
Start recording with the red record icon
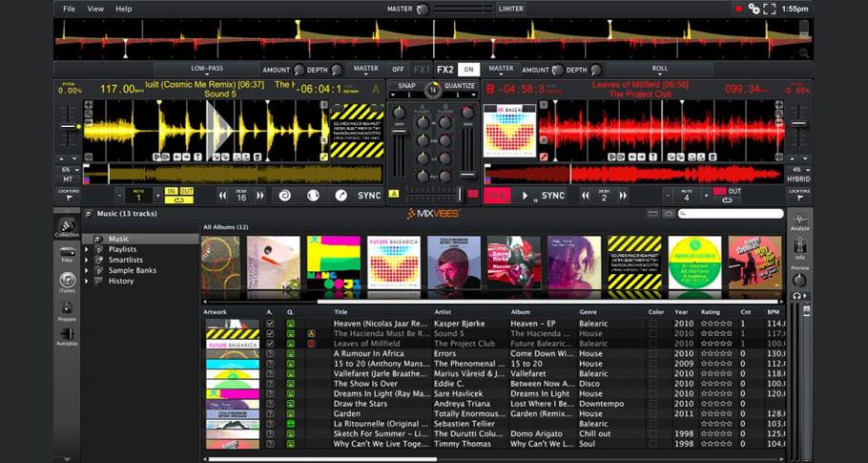738,9
